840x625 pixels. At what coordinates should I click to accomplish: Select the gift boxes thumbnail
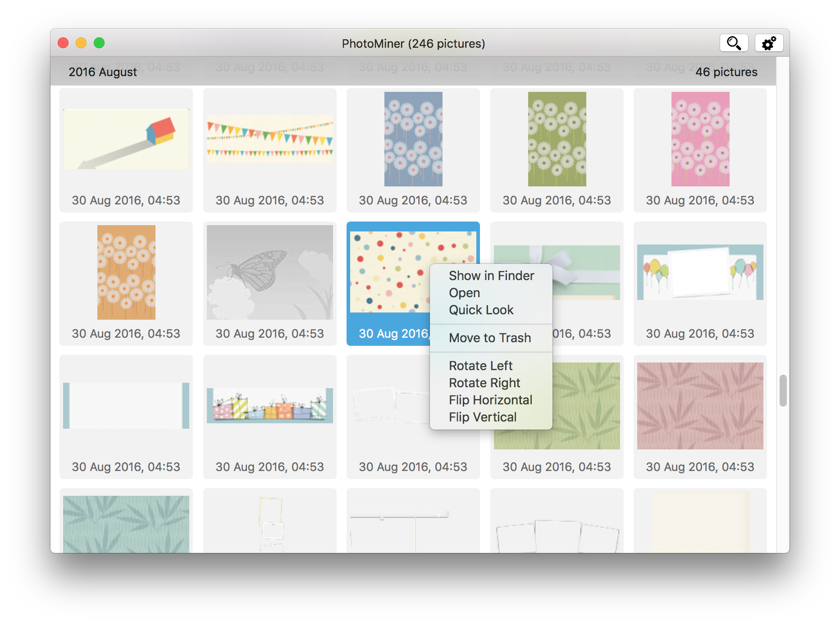(x=269, y=404)
